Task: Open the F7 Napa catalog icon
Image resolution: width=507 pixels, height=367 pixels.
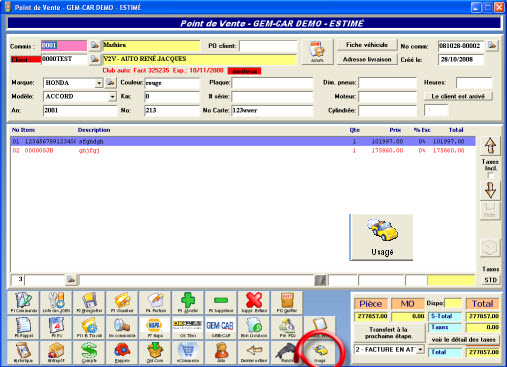Action: pyautogui.click(x=155, y=327)
